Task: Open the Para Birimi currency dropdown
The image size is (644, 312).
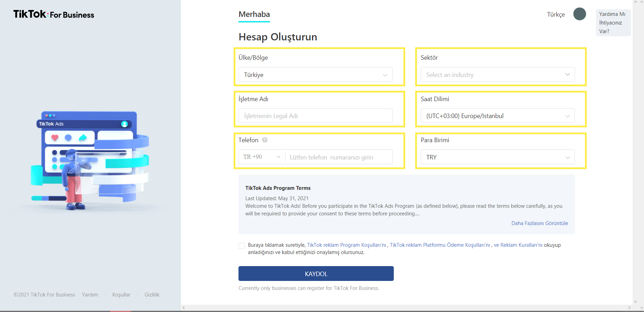Action: point(498,157)
